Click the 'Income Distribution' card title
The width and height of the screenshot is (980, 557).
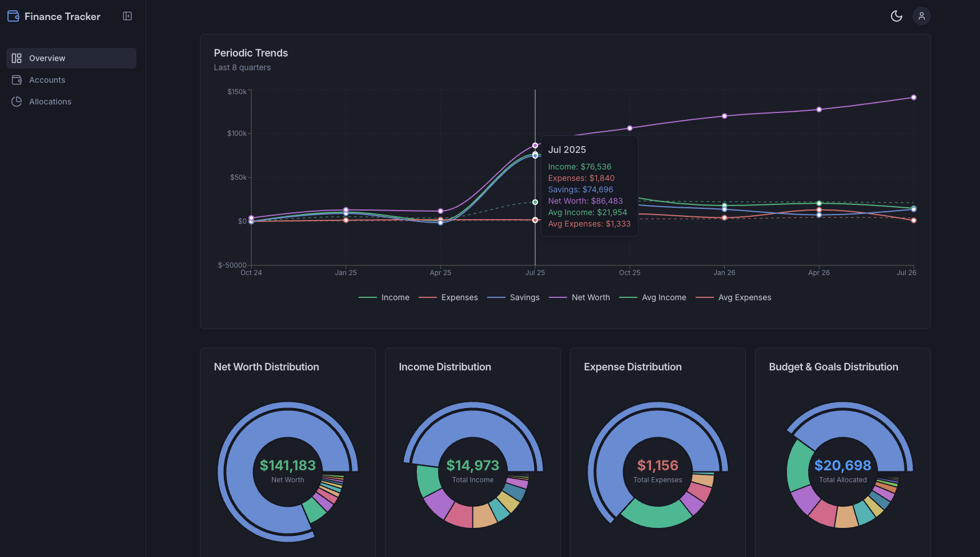tap(445, 367)
